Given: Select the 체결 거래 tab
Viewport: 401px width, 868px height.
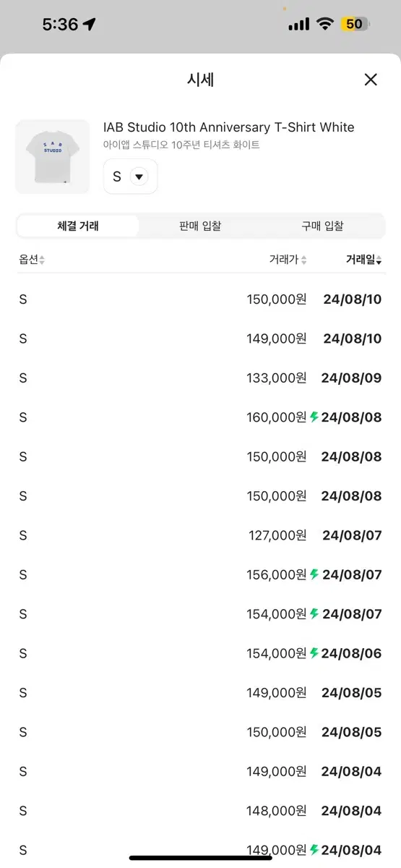Looking at the screenshot, I should [x=78, y=226].
